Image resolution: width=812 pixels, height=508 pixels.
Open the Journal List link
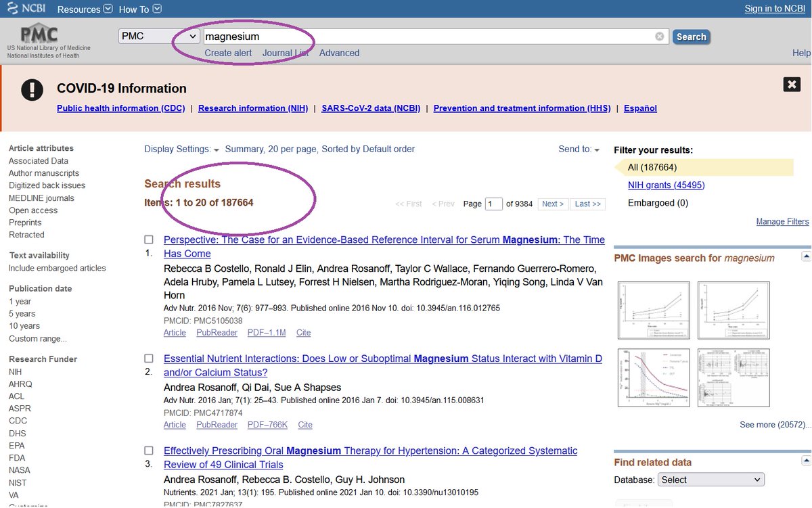tap(286, 53)
